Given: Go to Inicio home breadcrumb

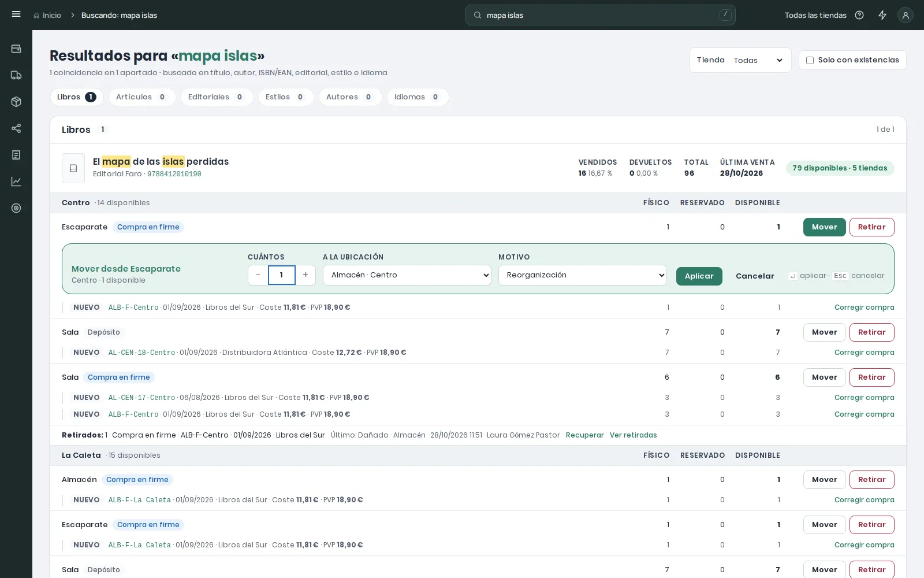Looking at the screenshot, I should [x=47, y=16].
